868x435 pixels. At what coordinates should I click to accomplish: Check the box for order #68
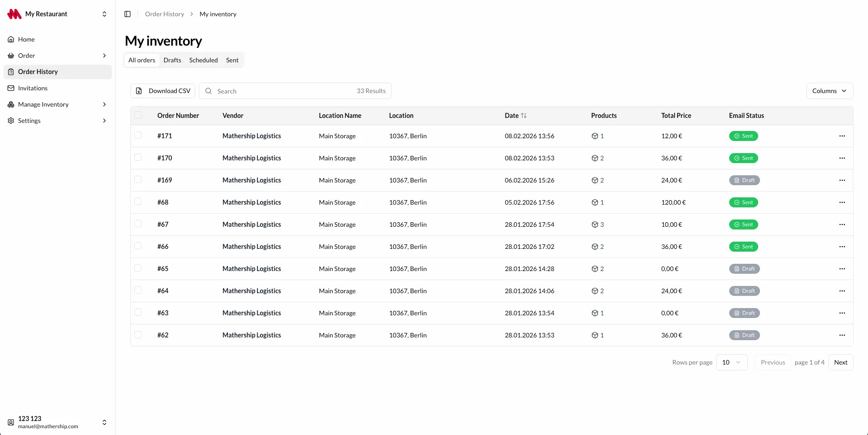pyautogui.click(x=138, y=202)
